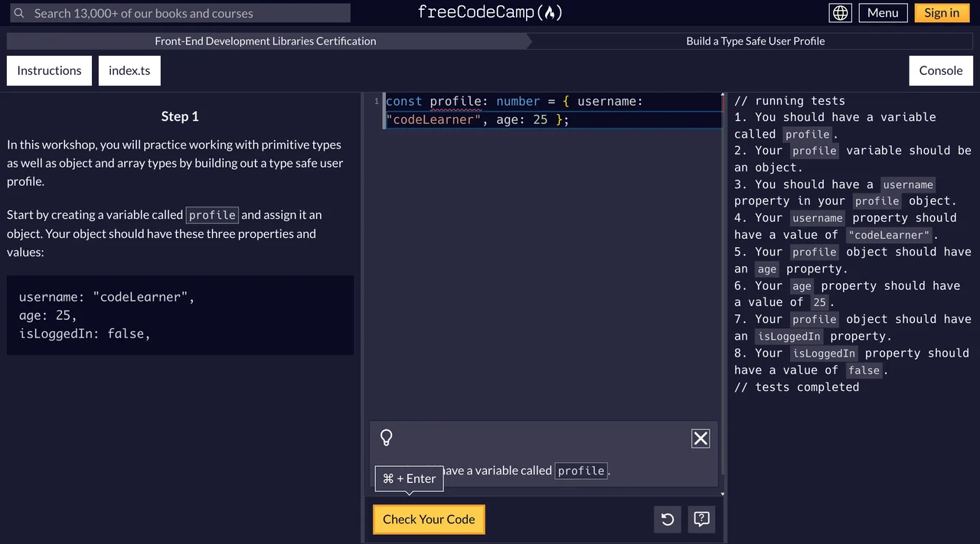Switch to the Instructions tab

pos(49,70)
